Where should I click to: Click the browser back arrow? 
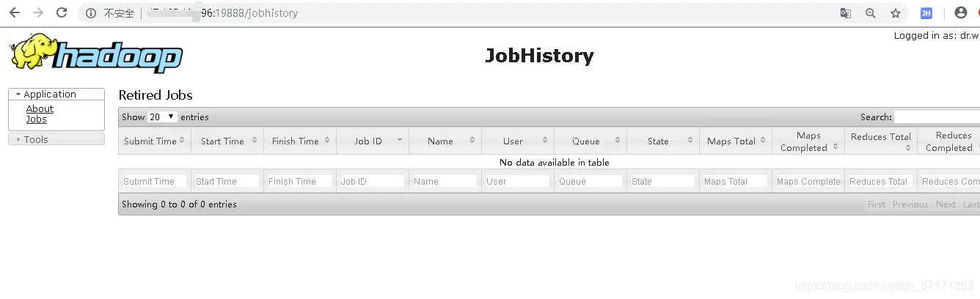point(15,13)
